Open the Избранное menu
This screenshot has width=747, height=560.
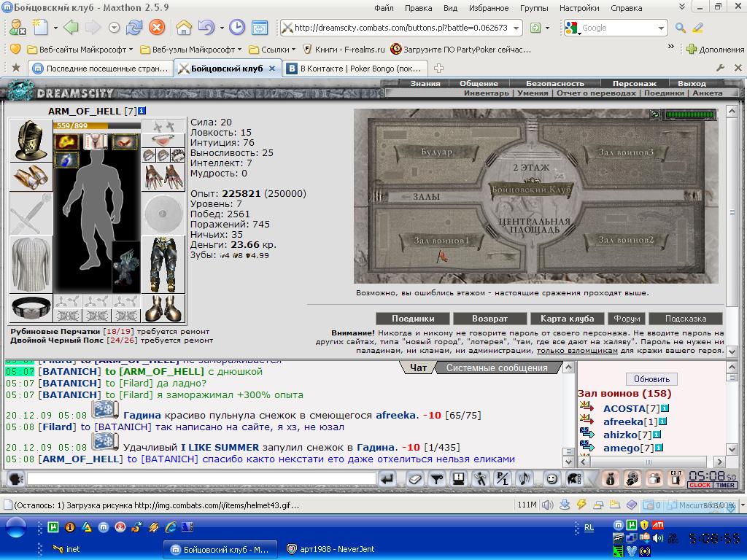pos(489,8)
